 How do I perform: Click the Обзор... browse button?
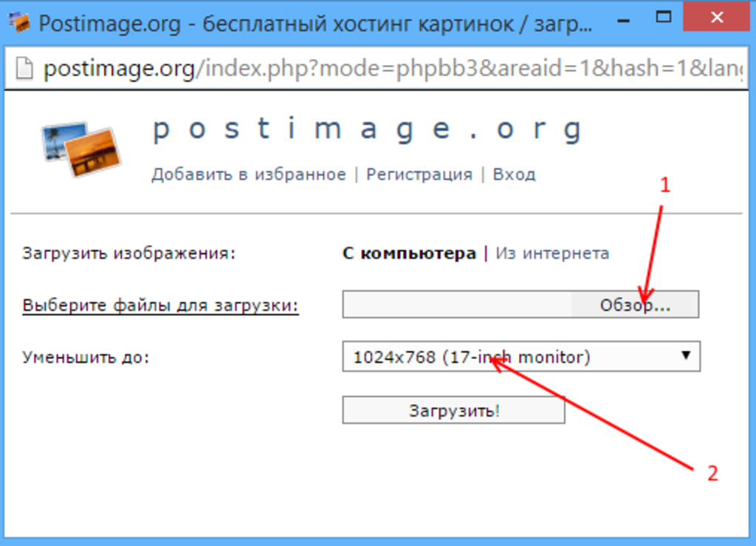click(x=635, y=305)
